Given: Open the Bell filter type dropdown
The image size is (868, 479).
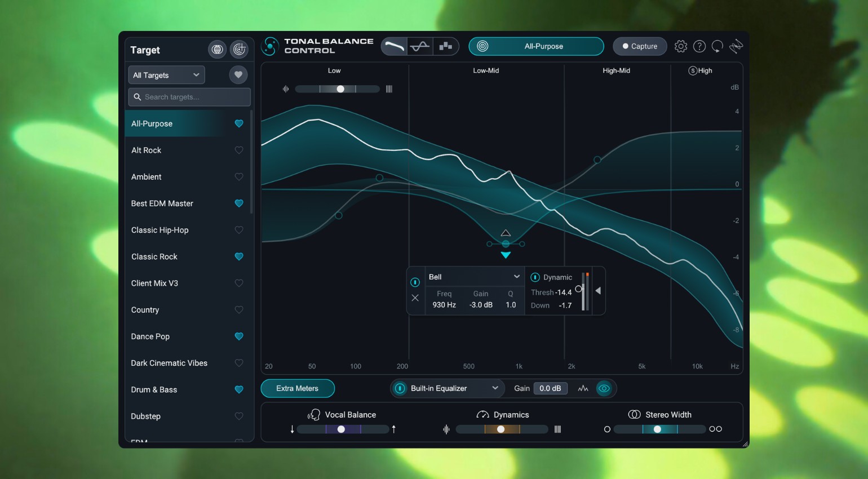Looking at the screenshot, I should tap(473, 276).
